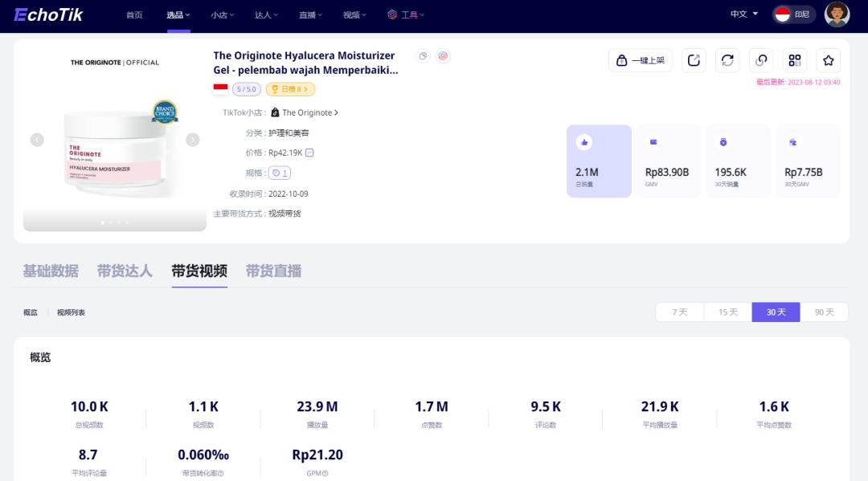The width and height of the screenshot is (868, 481).
Task: Click the image carousel dot indicators
Action: coord(115,222)
